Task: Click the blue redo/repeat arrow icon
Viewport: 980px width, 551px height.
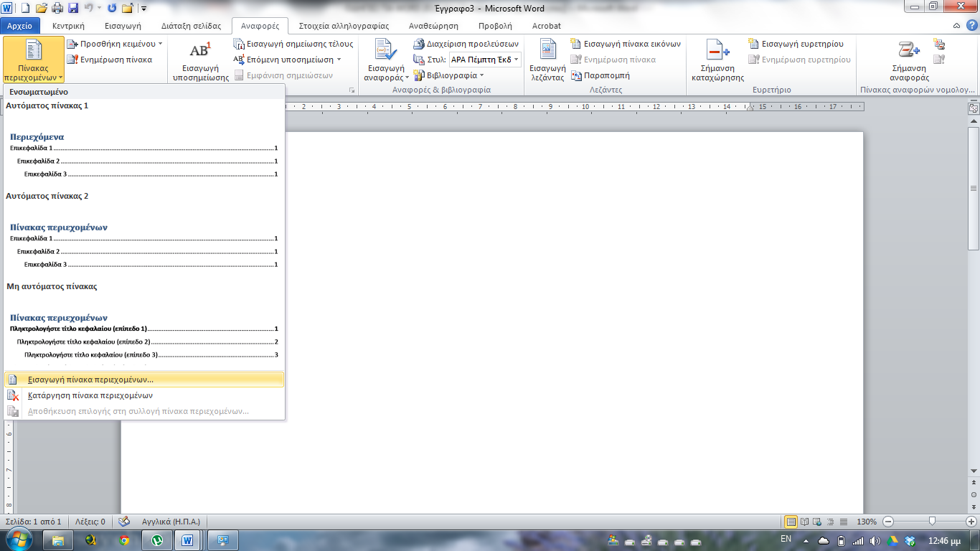Action: pos(112,9)
